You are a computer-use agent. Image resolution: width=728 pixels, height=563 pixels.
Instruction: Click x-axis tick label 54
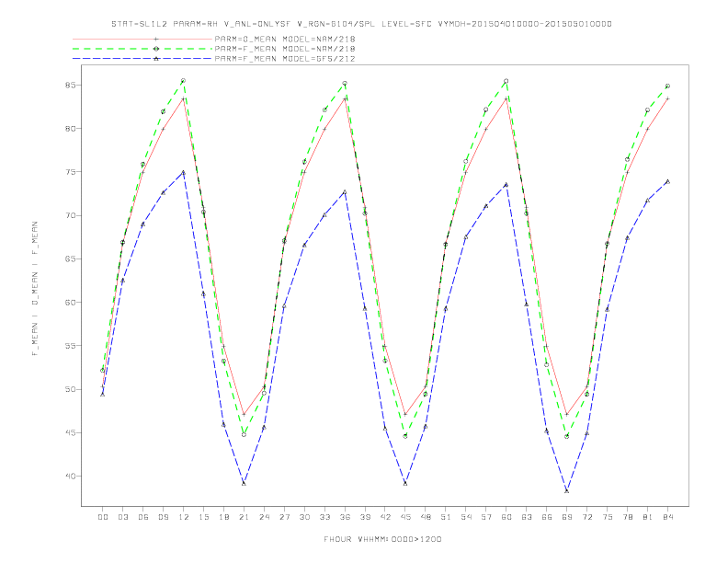click(x=466, y=517)
